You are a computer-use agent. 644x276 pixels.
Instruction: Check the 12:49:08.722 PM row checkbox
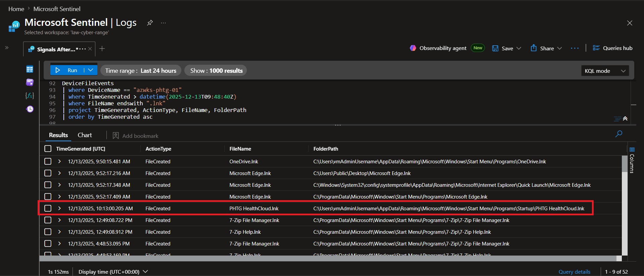click(x=48, y=220)
